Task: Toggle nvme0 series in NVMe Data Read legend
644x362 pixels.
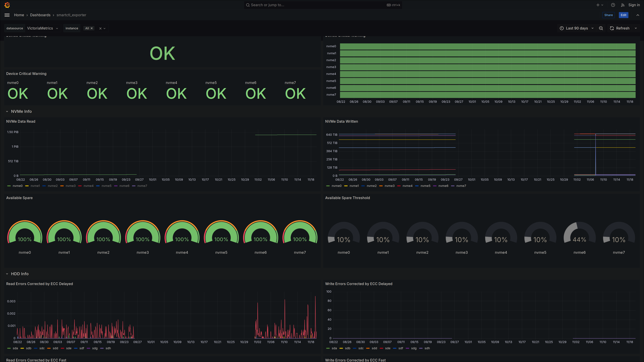Action: [x=17, y=186]
